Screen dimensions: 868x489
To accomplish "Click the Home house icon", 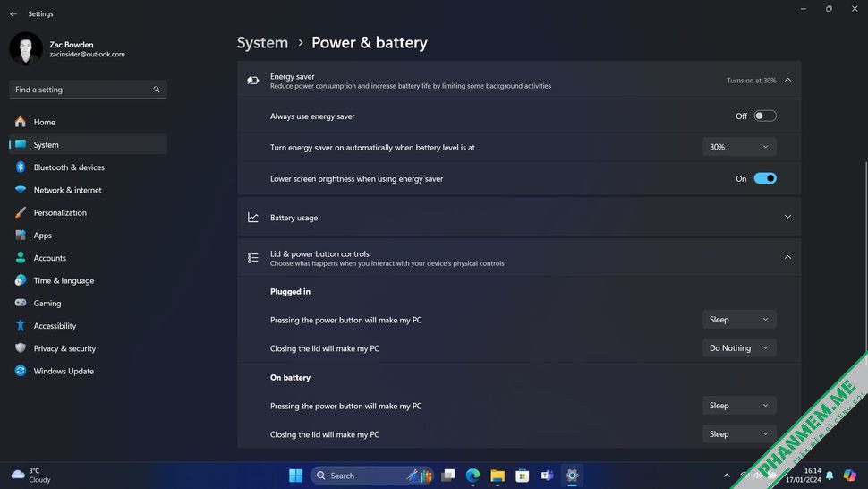I will pyautogui.click(x=21, y=122).
